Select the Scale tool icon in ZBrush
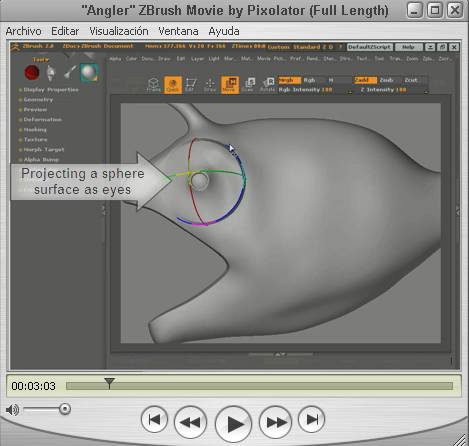This screenshot has height=446, width=469. point(248,85)
